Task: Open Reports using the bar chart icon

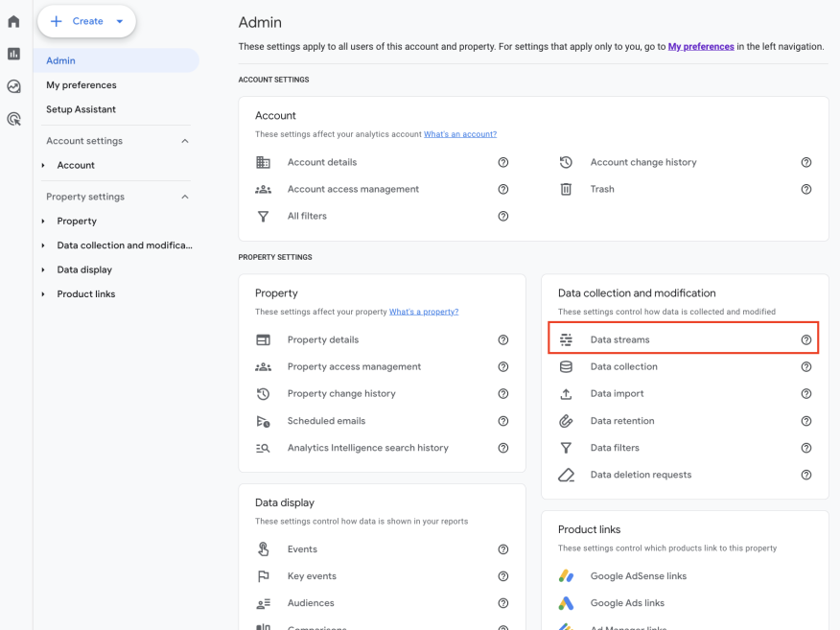Action: click(x=12, y=53)
